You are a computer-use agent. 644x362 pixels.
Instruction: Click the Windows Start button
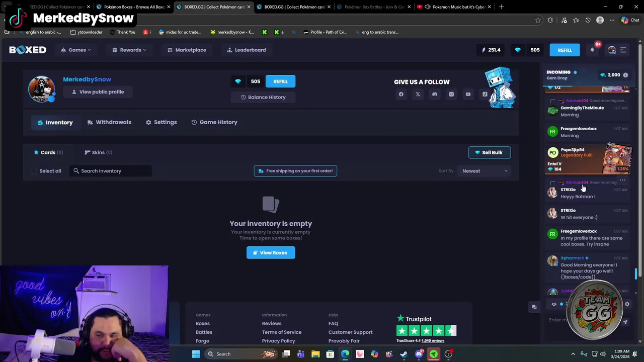coord(196,354)
